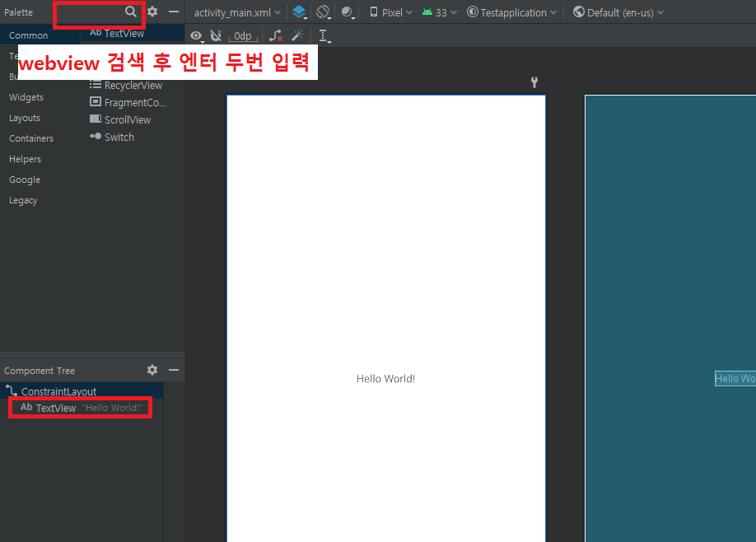Click the Orientation for Preview icon
756x542 pixels.
(x=324, y=12)
